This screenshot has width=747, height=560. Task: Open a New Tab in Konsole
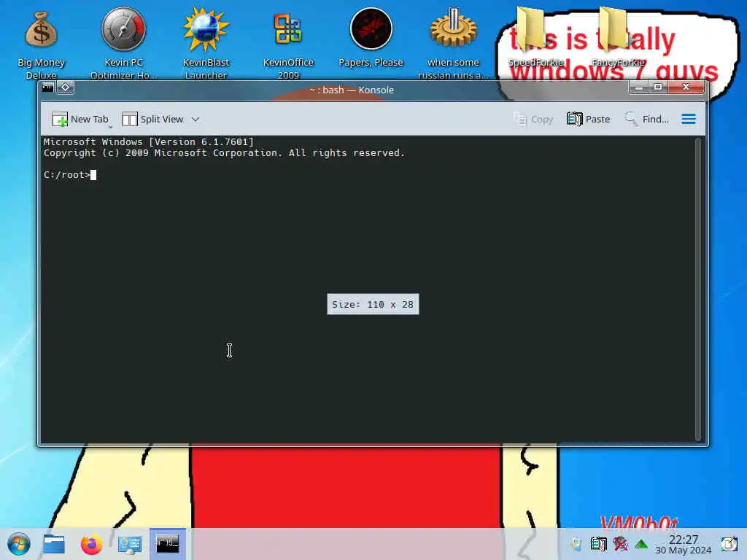pyautogui.click(x=80, y=119)
